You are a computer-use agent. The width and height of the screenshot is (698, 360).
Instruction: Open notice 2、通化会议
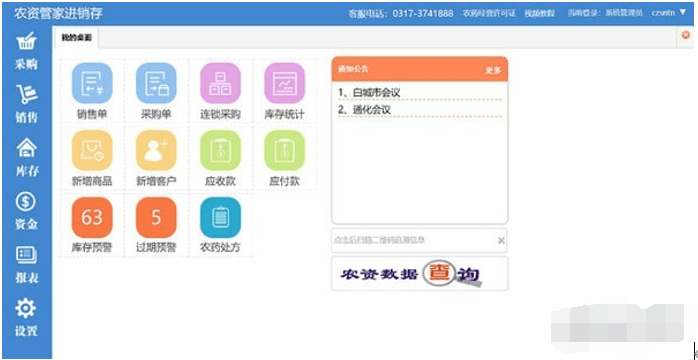[365, 109]
